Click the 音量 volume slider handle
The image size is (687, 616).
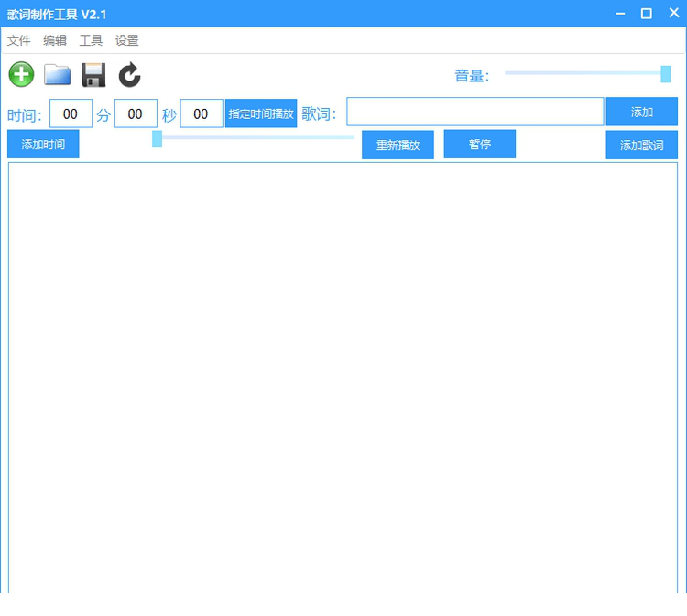tap(666, 74)
